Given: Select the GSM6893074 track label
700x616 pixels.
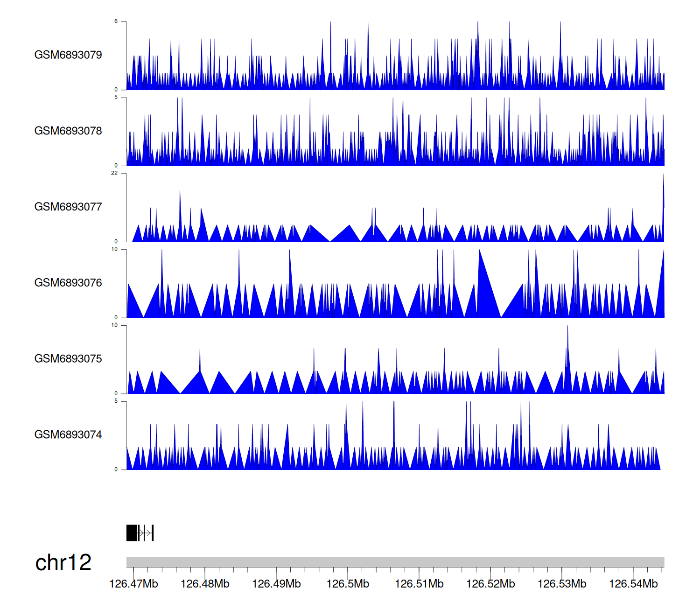Looking at the screenshot, I should (68, 434).
